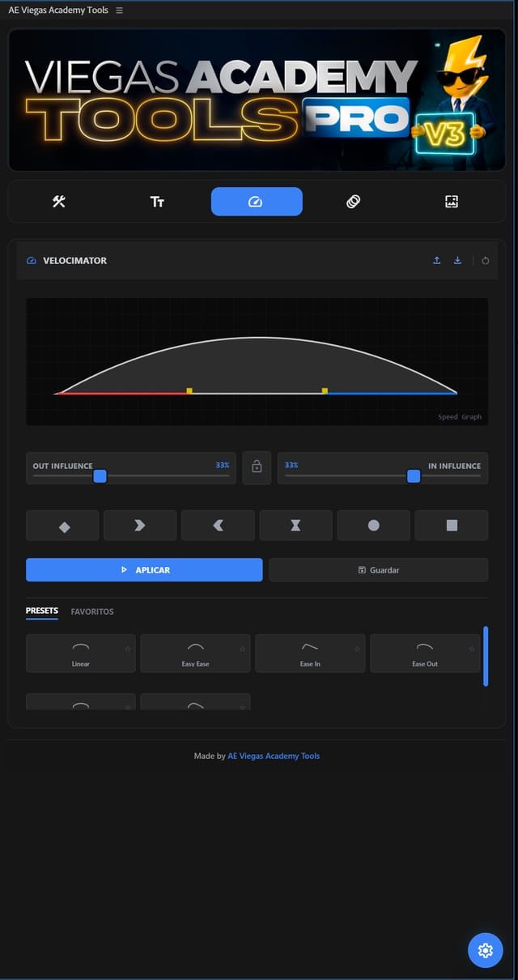
Task: Favorite the Ease In preset star
Action: click(357, 649)
